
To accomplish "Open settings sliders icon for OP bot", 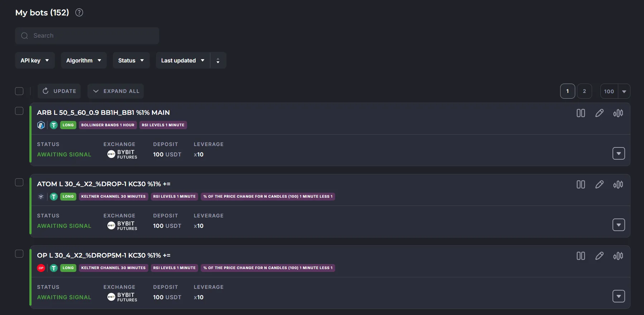I will (x=618, y=256).
